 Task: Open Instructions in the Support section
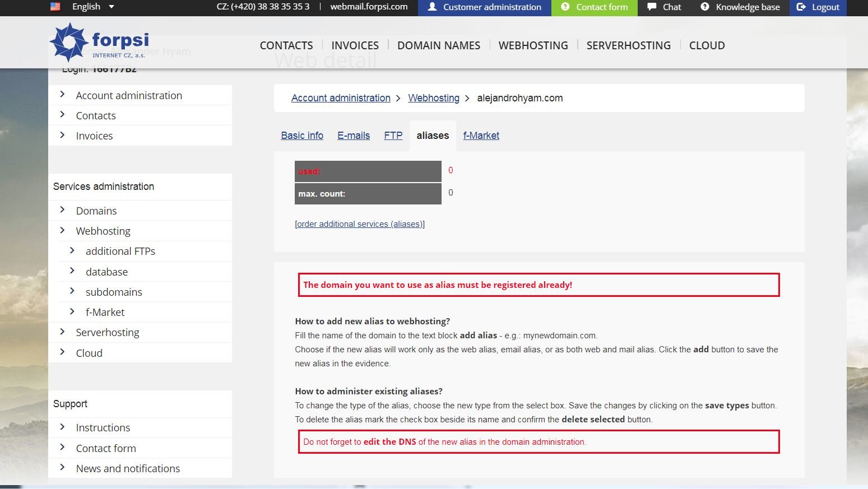pyautogui.click(x=103, y=427)
